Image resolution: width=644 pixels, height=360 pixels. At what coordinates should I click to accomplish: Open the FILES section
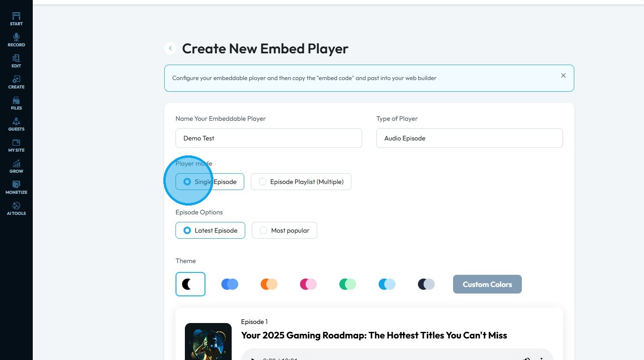coord(16,103)
